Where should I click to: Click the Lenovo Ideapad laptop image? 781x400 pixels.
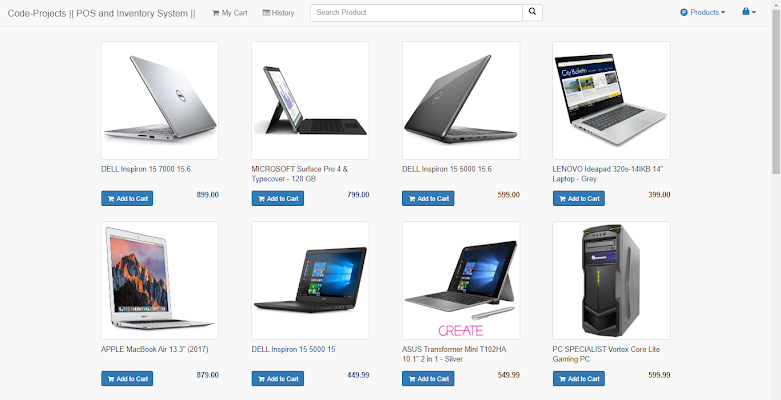coord(611,100)
